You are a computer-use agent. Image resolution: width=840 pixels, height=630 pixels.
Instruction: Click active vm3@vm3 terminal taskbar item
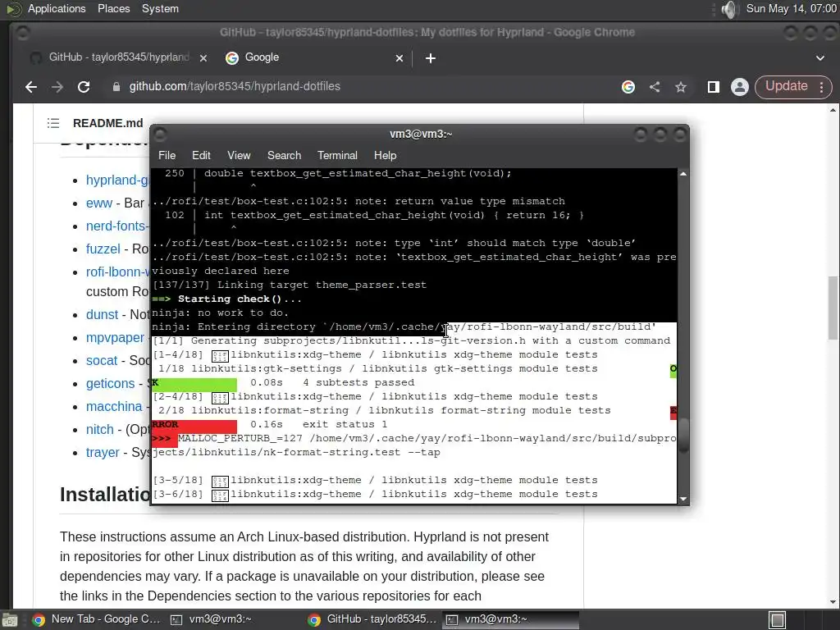tap(510, 619)
